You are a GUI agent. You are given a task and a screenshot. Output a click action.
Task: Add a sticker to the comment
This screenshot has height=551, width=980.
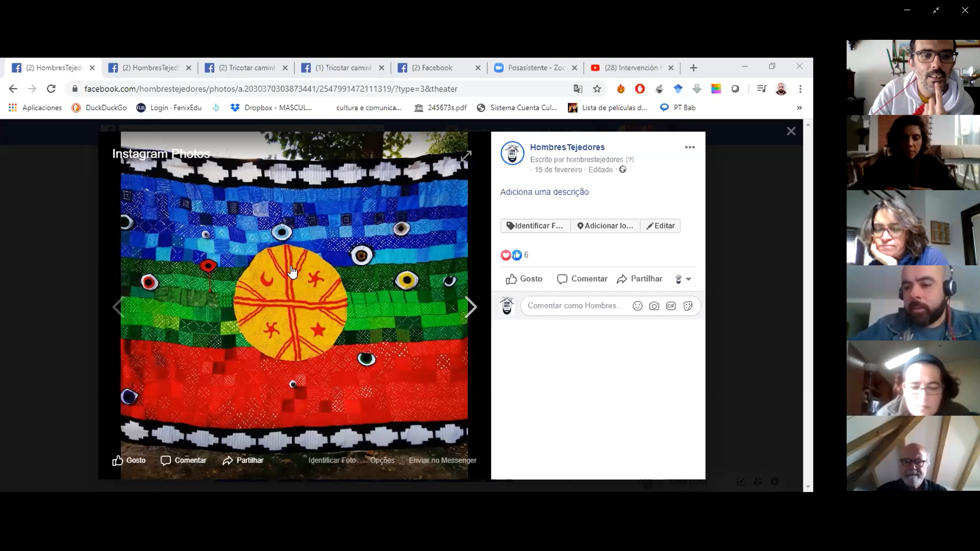688,306
